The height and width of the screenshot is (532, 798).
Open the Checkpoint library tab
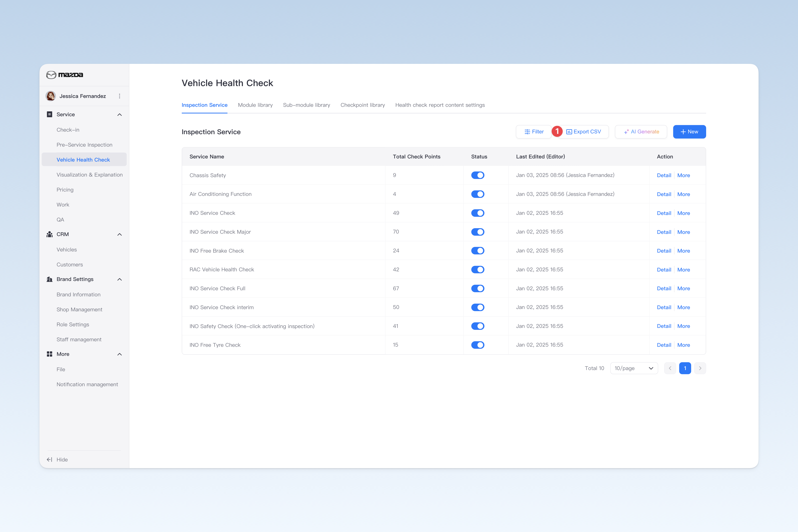(363, 105)
